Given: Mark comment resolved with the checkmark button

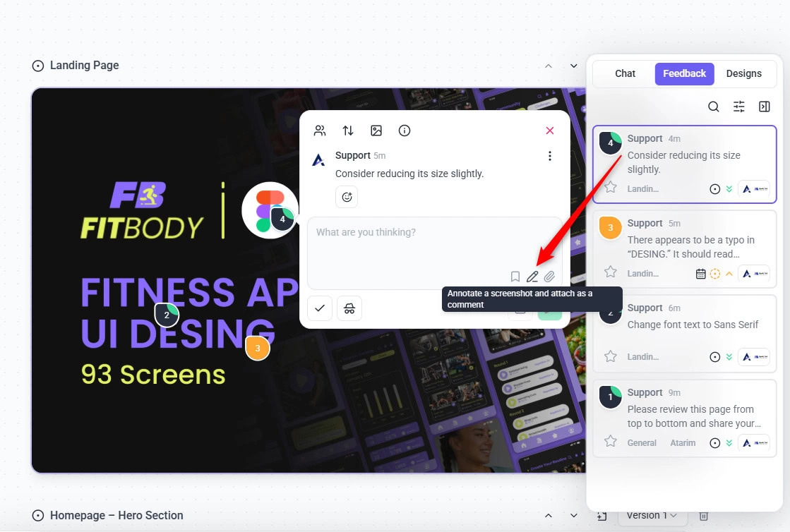Looking at the screenshot, I should tap(320, 308).
